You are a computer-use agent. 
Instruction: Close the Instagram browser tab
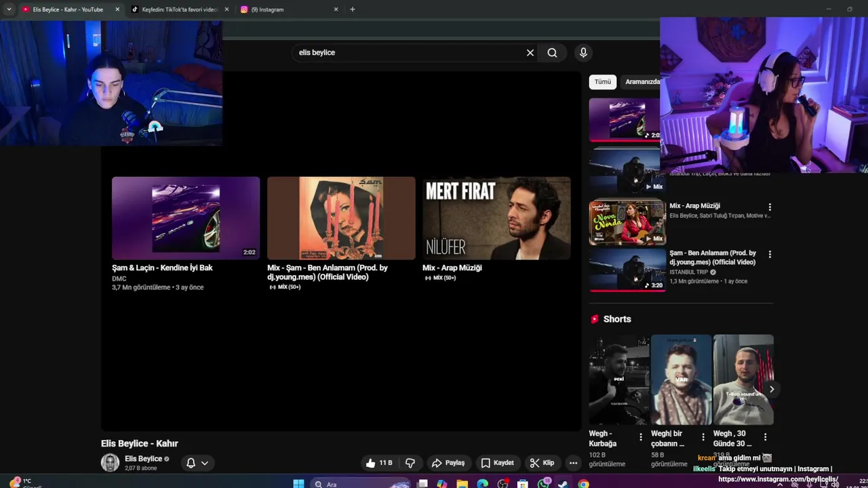point(336,9)
